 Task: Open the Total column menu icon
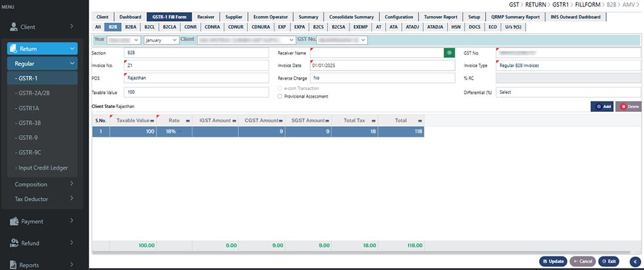(x=420, y=120)
